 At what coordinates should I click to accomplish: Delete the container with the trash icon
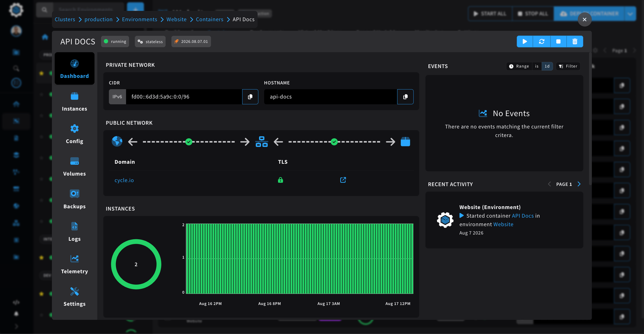575,42
